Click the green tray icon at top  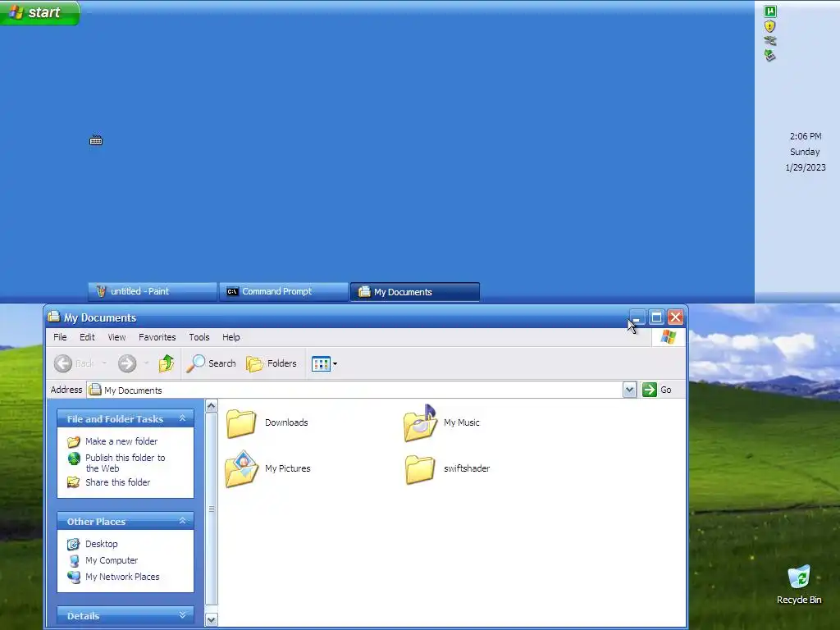pos(769,11)
